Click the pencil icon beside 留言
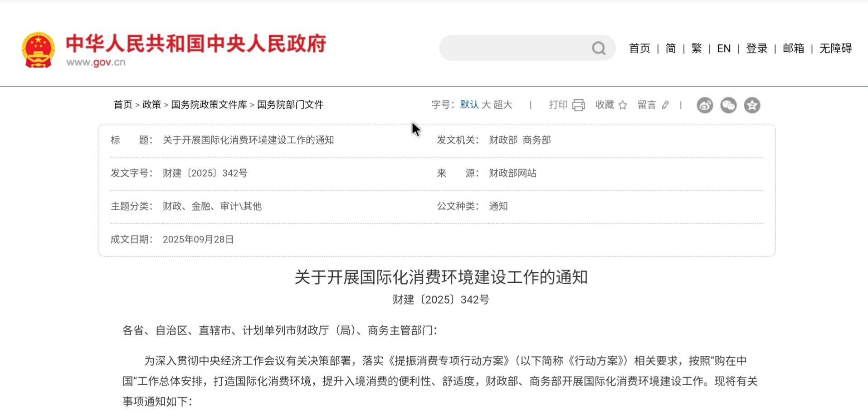 665,105
